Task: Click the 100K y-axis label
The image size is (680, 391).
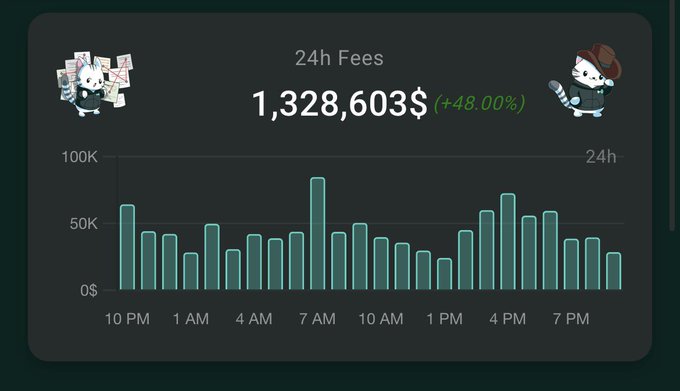Action: point(80,157)
